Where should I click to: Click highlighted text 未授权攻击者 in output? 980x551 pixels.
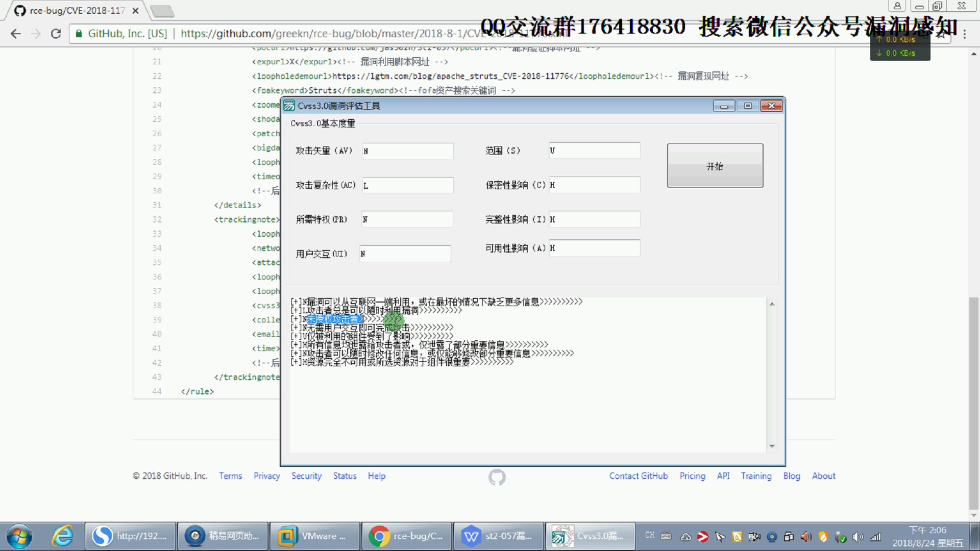pyautogui.click(x=334, y=319)
